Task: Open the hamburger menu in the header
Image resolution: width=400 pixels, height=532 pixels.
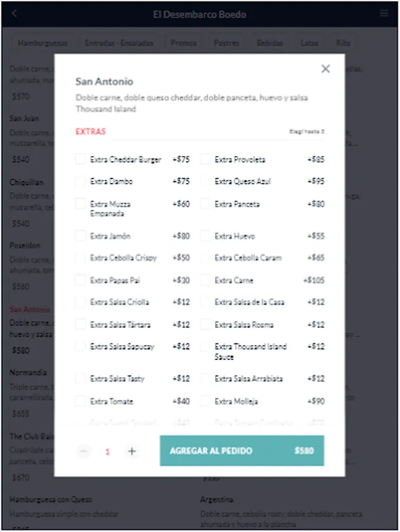Action: click(384, 14)
